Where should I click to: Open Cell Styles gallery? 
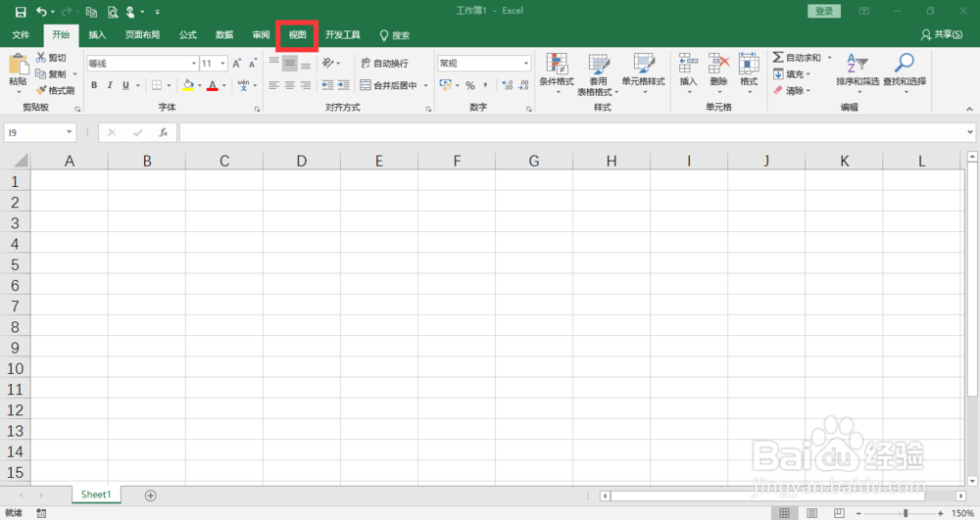643,73
